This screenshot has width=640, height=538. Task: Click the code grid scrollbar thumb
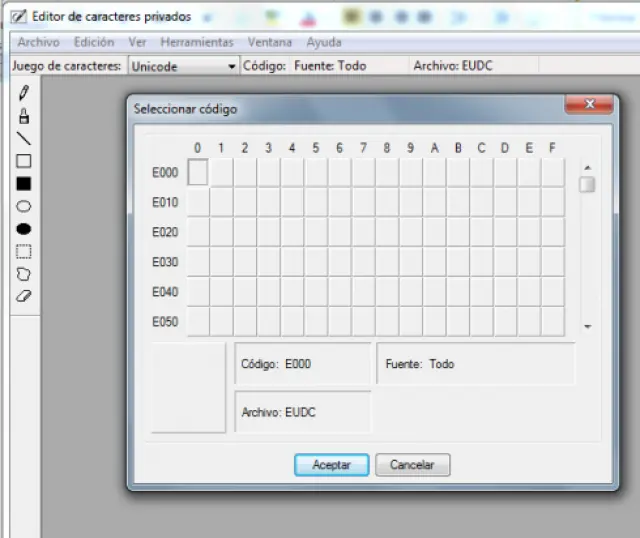[x=587, y=184]
